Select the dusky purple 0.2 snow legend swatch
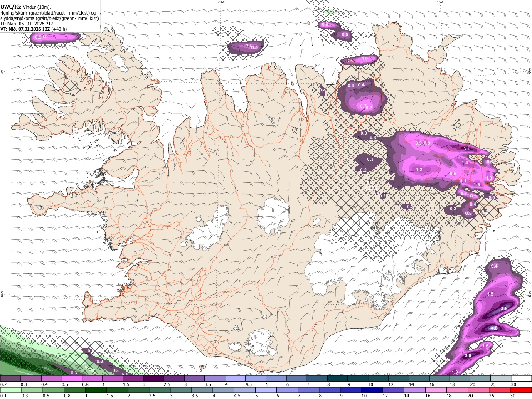The width and height of the screenshot is (532, 399). pos(10,379)
